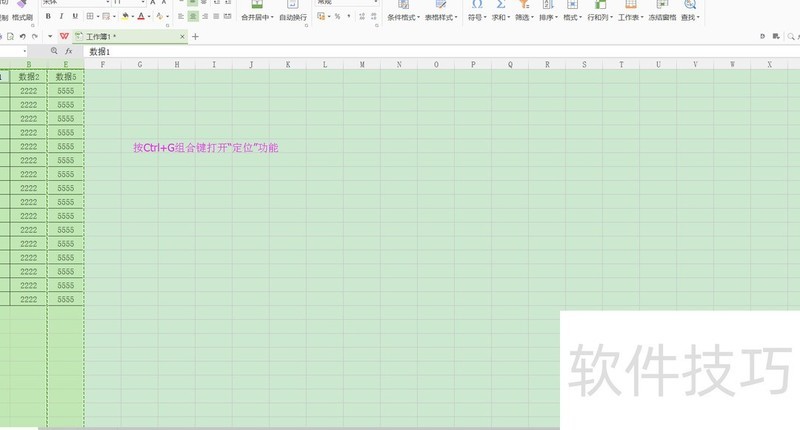Add a new document tab
The width and height of the screenshot is (800, 430).
pos(195,37)
